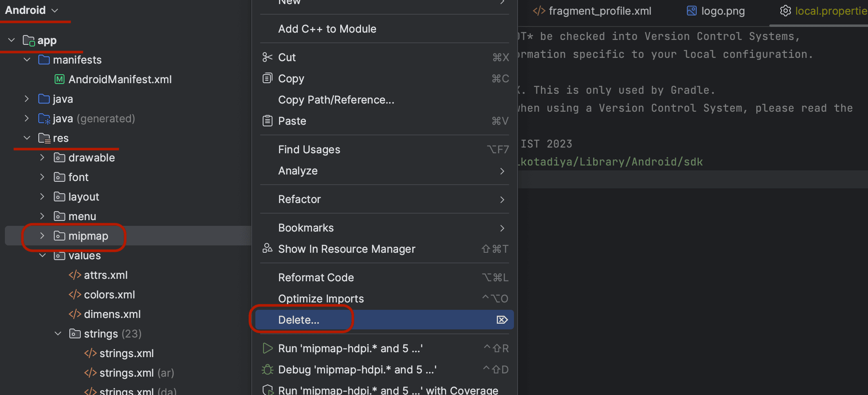Click the AndroidManifest.xml manifest file icon
The width and height of the screenshot is (868, 395).
[60, 79]
